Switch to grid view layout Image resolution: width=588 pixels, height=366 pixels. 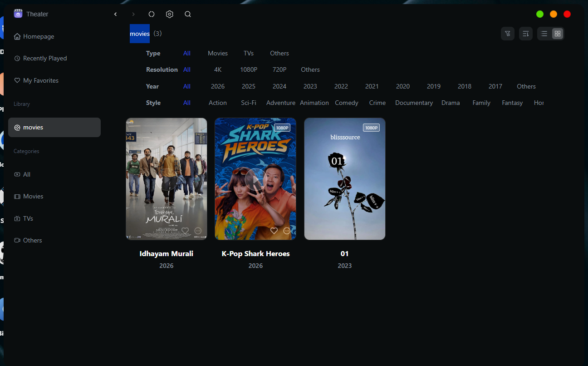click(558, 34)
